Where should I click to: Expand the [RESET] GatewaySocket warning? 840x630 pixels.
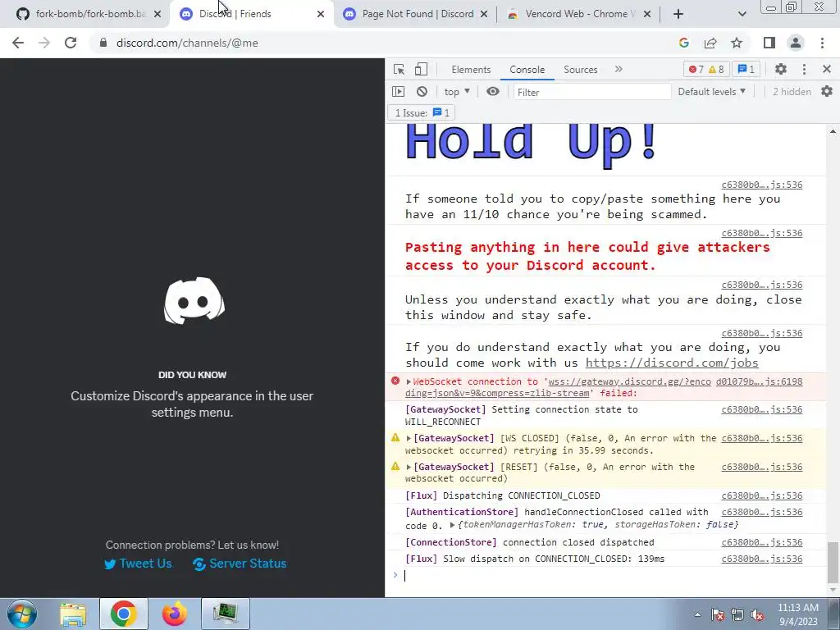(x=409, y=467)
